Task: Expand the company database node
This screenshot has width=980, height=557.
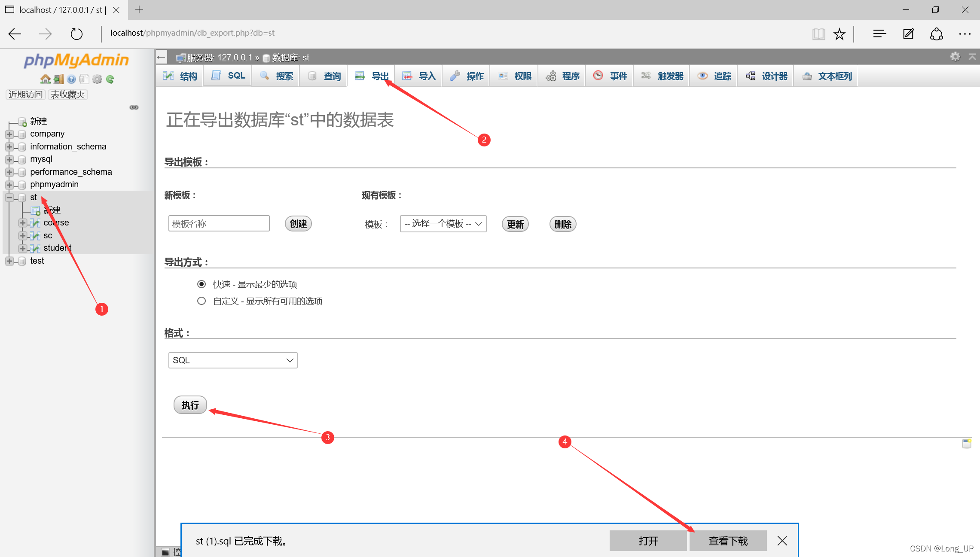Action: (9, 134)
